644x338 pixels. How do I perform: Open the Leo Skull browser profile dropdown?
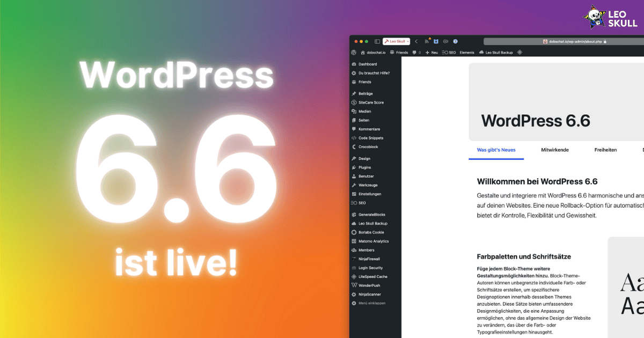click(x=396, y=41)
